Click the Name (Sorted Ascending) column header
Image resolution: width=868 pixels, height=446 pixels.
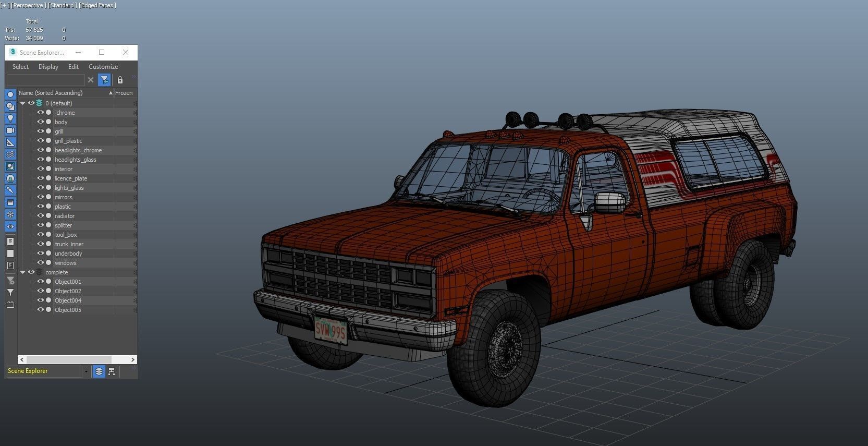66,93
